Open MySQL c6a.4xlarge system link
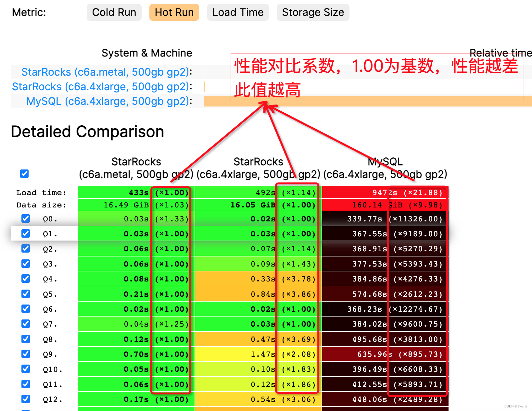532x411 pixels. pyautogui.click(x=108, y=101)
